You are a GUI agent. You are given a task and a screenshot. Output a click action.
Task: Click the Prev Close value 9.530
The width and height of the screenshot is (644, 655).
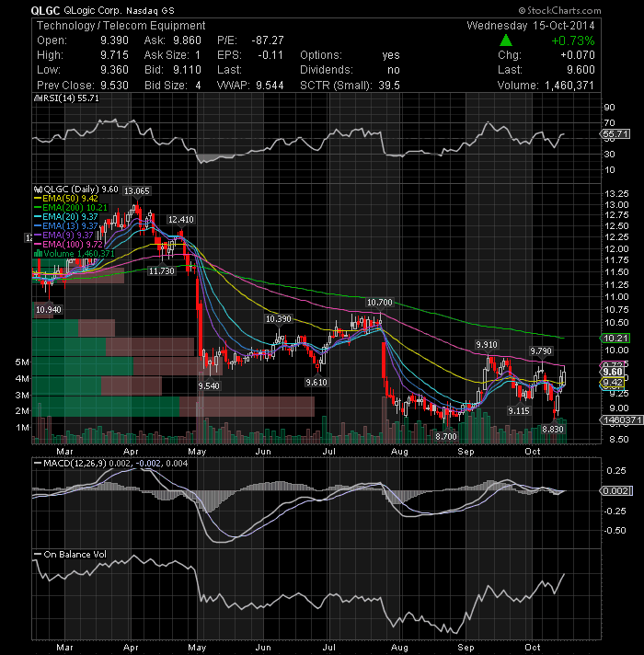coord(114,86)
